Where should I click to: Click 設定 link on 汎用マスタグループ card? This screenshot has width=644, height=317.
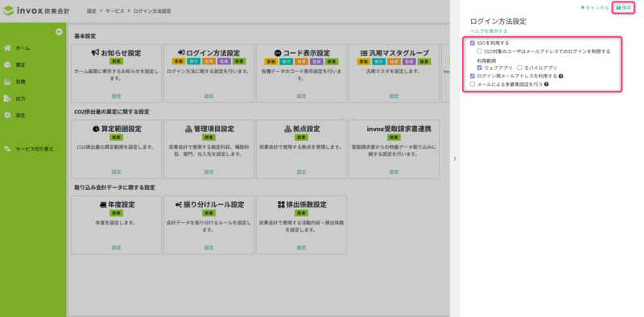click(394, 96)
